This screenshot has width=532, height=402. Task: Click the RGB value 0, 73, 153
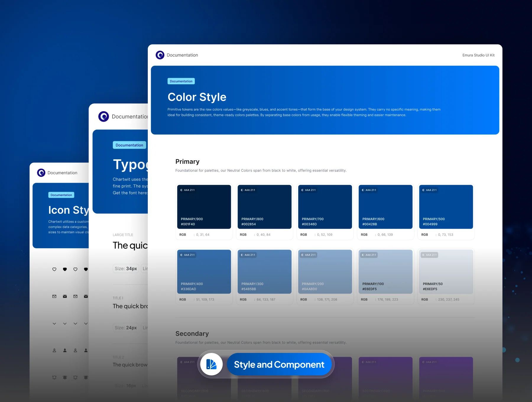pos(446,235)
